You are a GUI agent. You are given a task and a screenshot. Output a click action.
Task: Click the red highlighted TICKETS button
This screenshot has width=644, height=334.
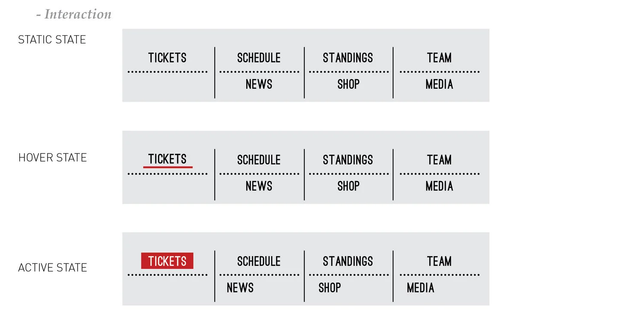point(167,261)
